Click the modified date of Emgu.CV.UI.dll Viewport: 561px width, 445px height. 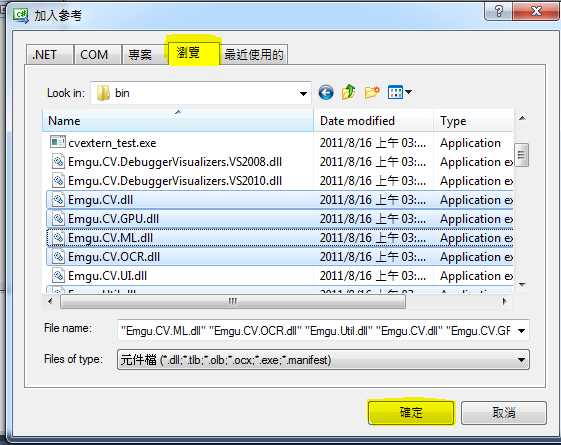[373, 275]
